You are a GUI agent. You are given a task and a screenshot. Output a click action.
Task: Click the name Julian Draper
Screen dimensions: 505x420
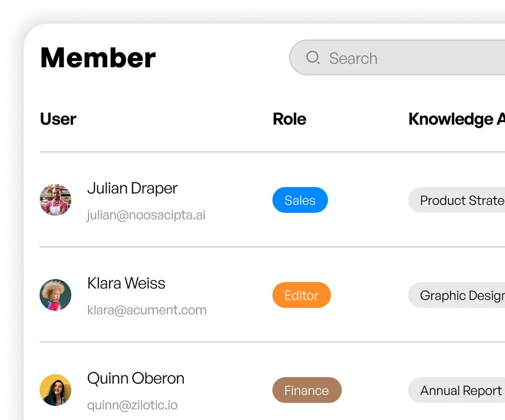pyautogui.click(x=132, y=189)
